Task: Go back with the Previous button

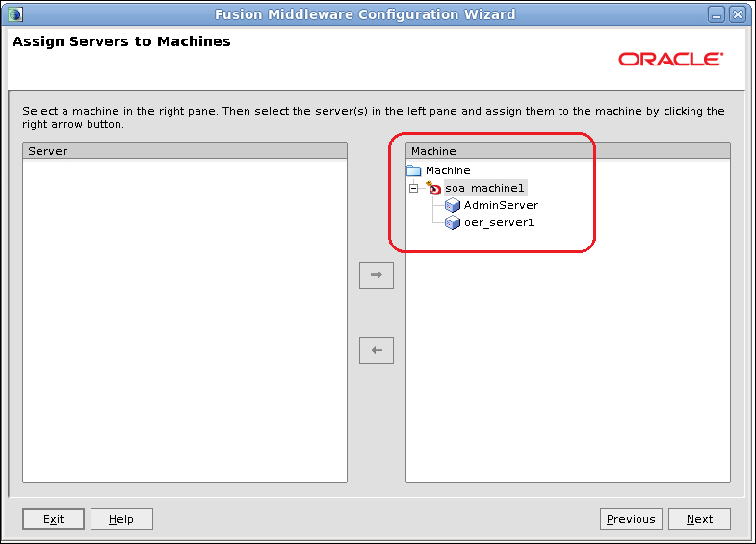Action: coord(631,519)
